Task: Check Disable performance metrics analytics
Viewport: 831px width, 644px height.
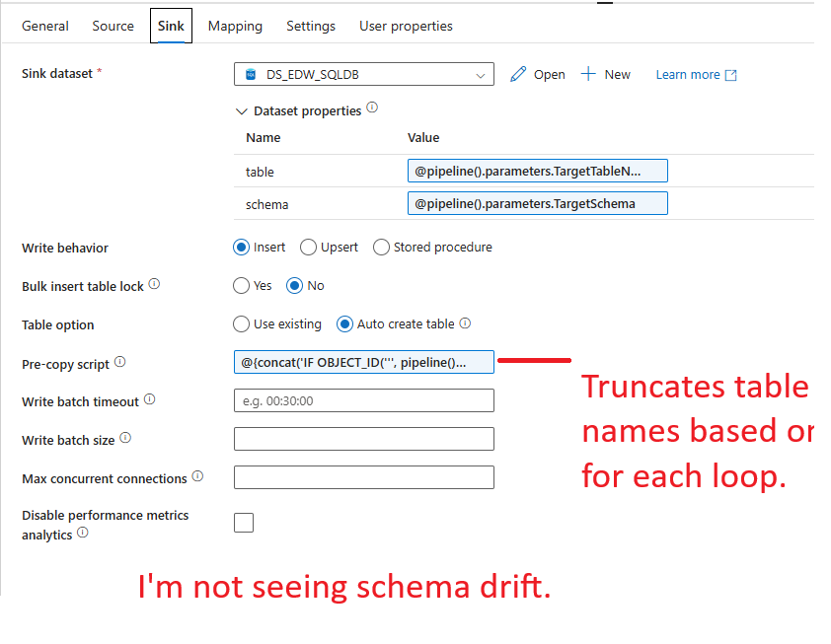Action: click(244, 522)
